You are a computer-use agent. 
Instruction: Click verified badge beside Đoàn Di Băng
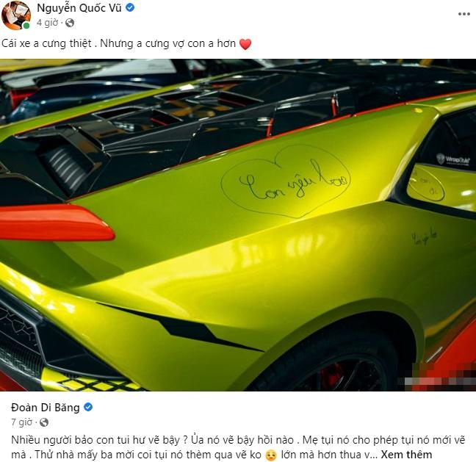pyautogui.click(x=88, y=407)
